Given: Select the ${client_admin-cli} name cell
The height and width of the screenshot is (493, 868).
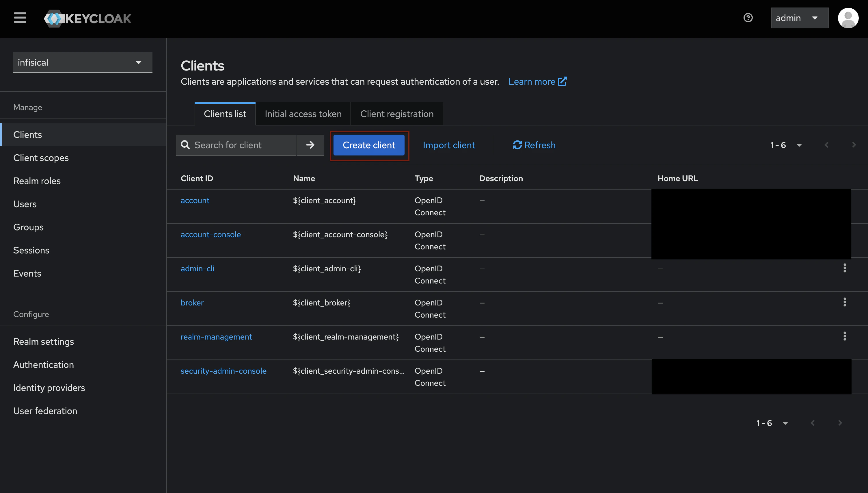Looking at the screenshot, I should pos(327,268).
